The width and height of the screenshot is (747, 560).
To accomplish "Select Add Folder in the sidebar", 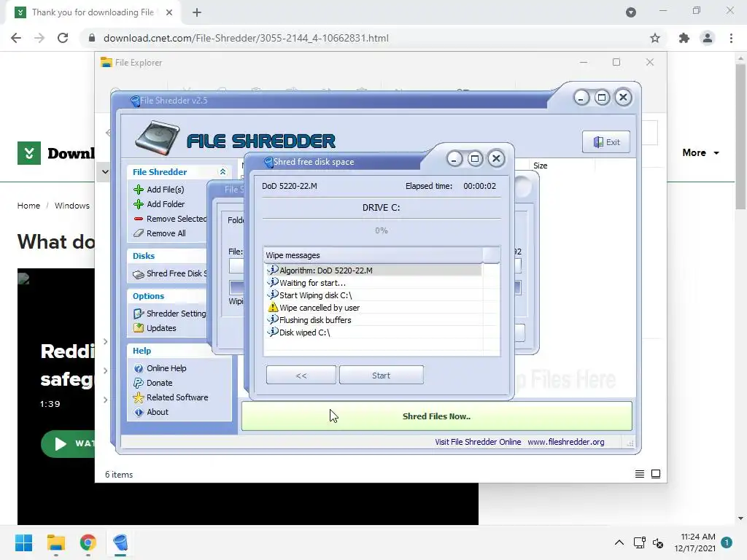I will click(166, 204).
